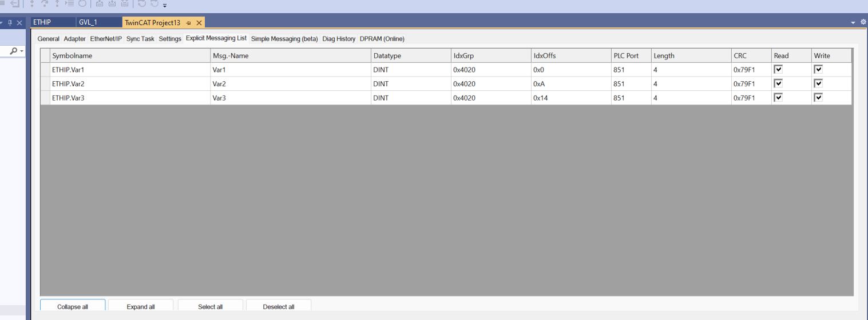868x320 pixels.
Task: Select the Explicit Messaging List tab
Action: pos(216,38)
